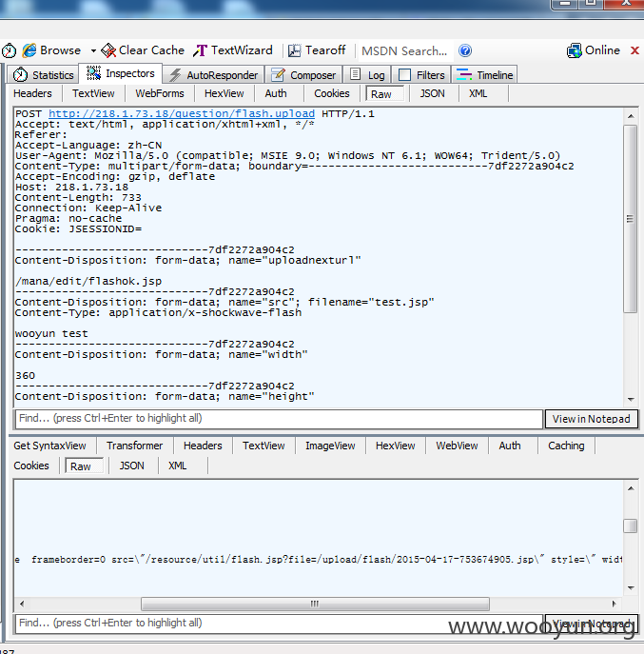Select the request HexView tab
Viewport: 644px width, 654px height.
point(224,93)
